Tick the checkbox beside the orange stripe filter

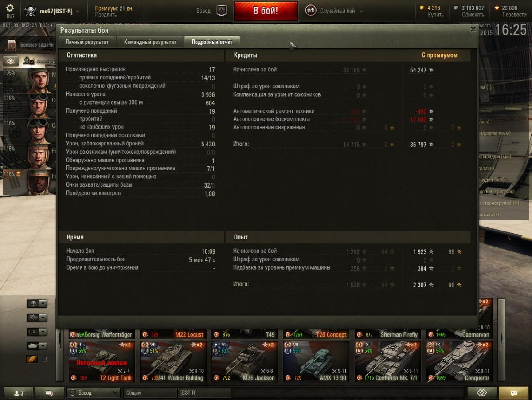(44, 359)
